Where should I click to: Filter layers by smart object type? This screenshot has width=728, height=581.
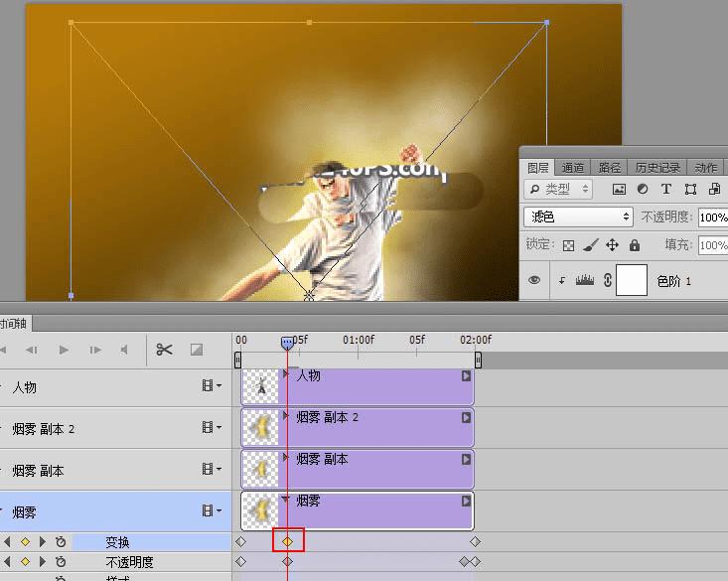click(714, 189)
